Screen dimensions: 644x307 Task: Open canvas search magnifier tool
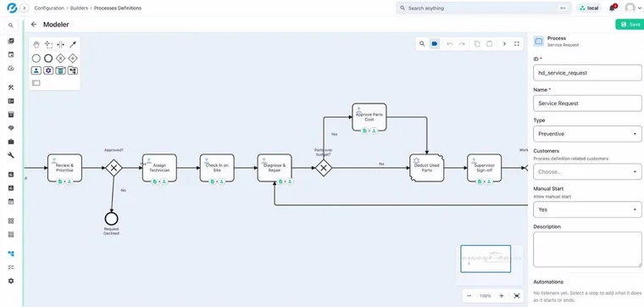point(422,44)
